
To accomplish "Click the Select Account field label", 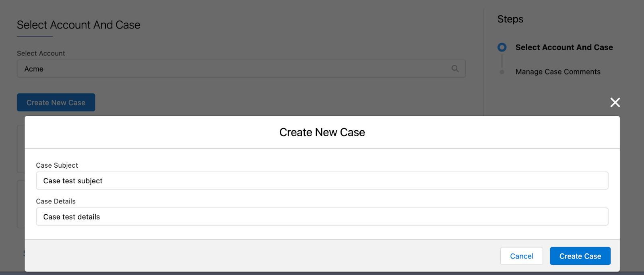I will [x=40, y=53].
